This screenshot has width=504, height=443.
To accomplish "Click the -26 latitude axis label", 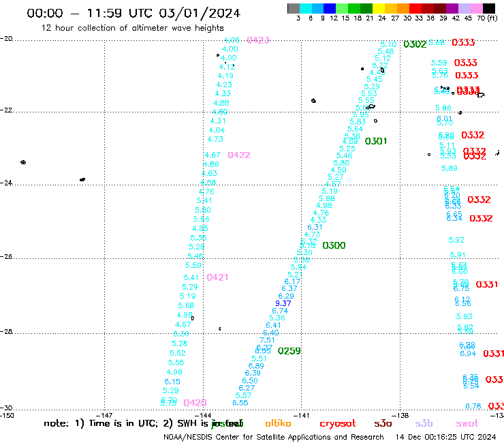I will (6, 257).
